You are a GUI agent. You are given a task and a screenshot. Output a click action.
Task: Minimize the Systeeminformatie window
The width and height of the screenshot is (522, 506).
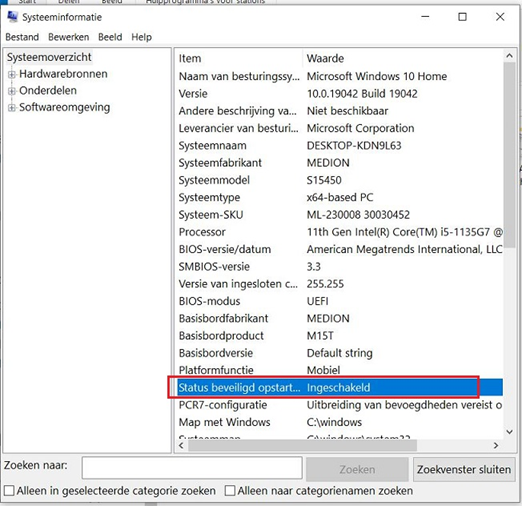425,17
